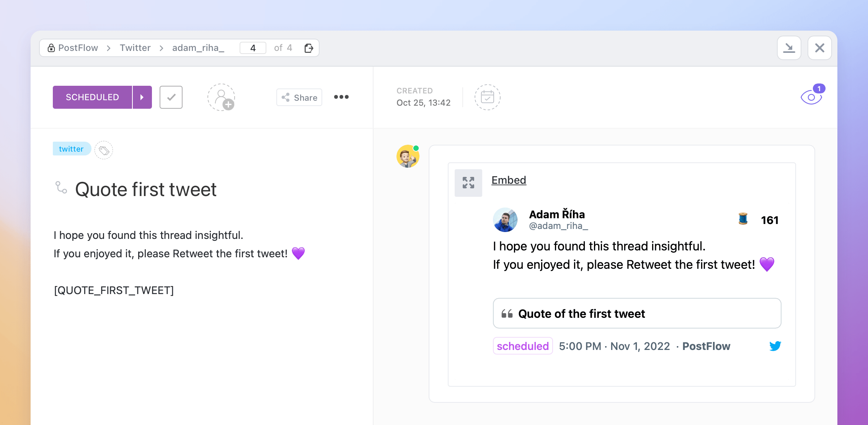The image size is (868, 425).
Task: Click the Embed link
Action: [509, 180]
